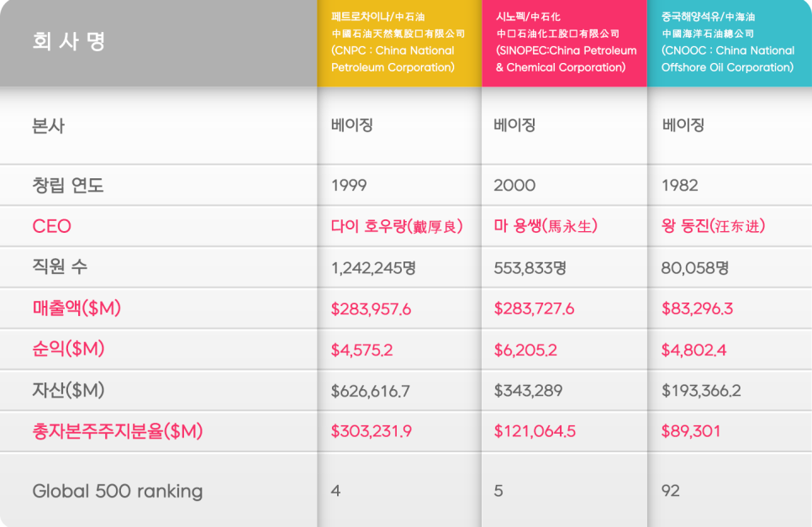This screenshot has height=527, width=812.
Task: Select the '매출액($M)' row label
Action: point(76,308)
